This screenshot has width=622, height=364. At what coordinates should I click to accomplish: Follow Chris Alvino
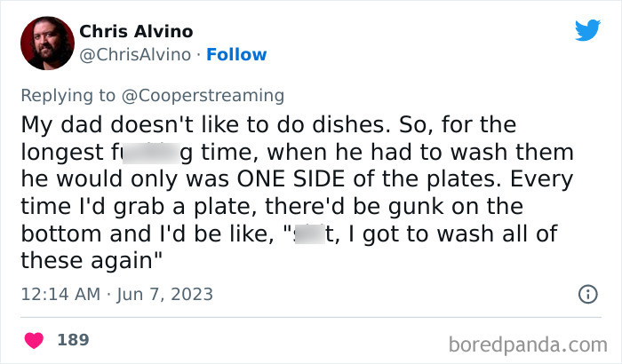(236, 54)
